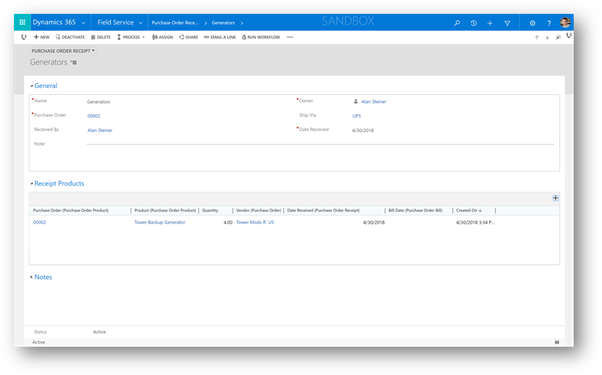Open the more commands ellipsis
The image size is (602, 375).
[290, 37]
